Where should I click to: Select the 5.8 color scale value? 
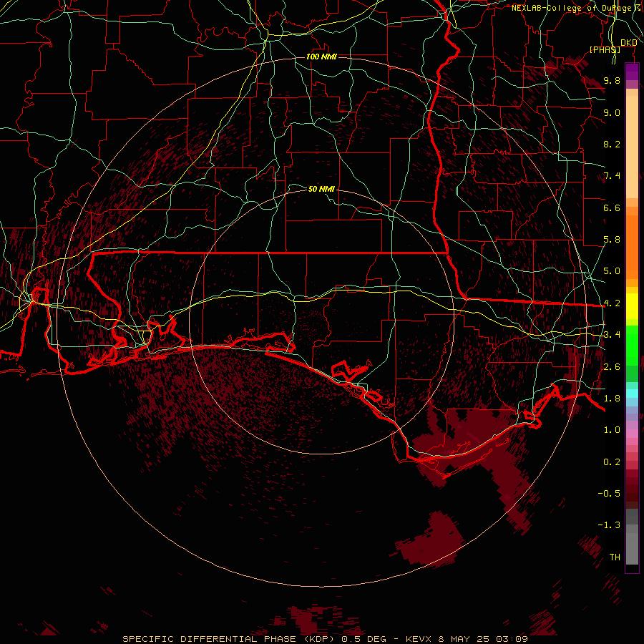(612, 240)
